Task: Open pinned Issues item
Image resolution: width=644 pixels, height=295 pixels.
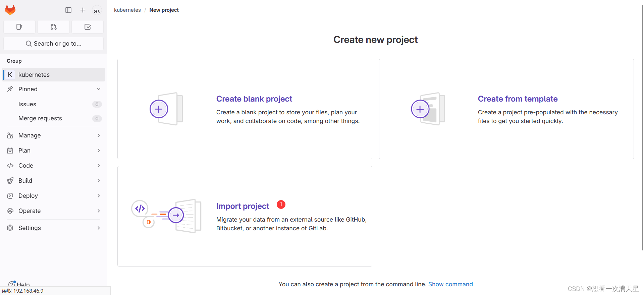Action: (x=54, y=104)
